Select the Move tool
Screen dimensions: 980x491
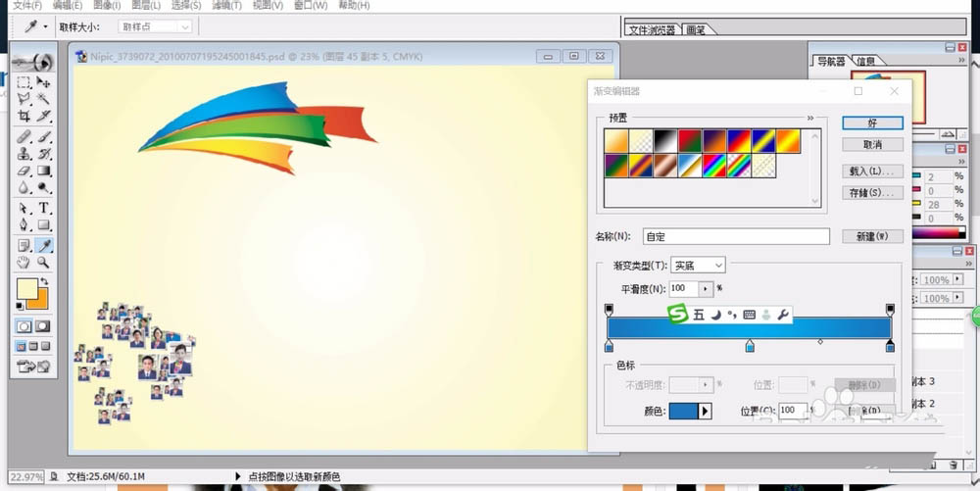44,82
